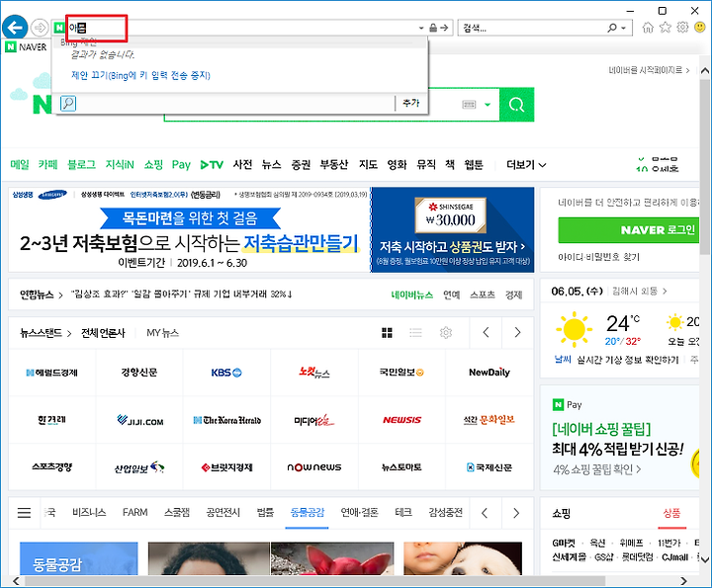Go to next newsstand page
Screen dimensions: 712x588
coord(517,333)
